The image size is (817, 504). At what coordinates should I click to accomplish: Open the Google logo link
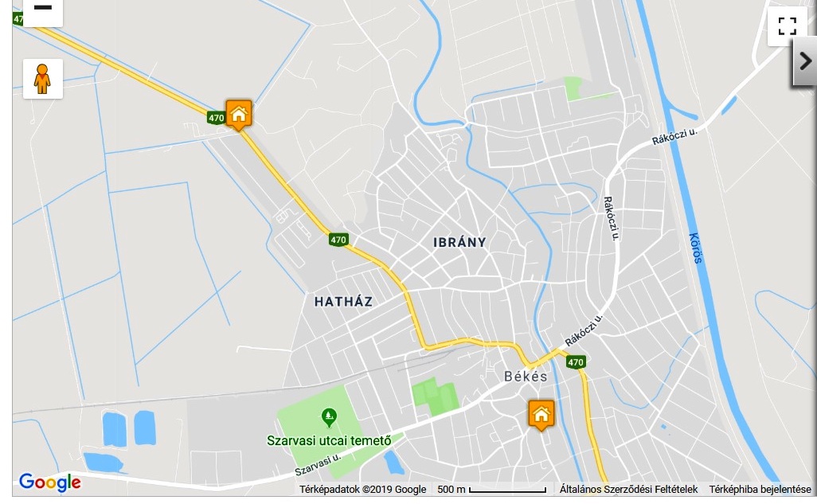pos(50,483)
